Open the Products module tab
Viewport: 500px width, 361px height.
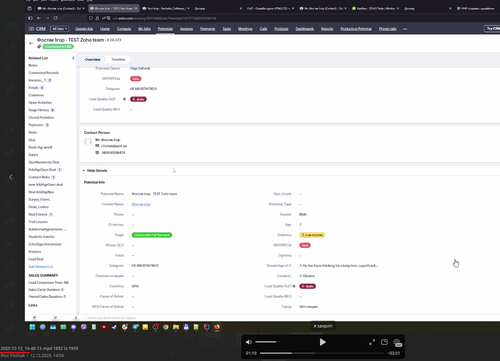(x=281, y=29)
